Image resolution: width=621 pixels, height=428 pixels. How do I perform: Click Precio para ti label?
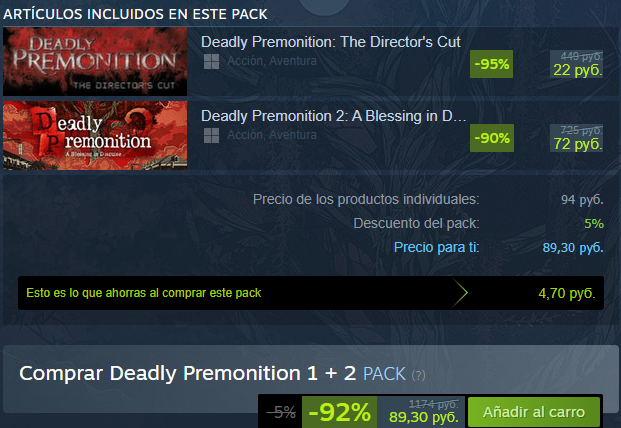coord(436,247)
